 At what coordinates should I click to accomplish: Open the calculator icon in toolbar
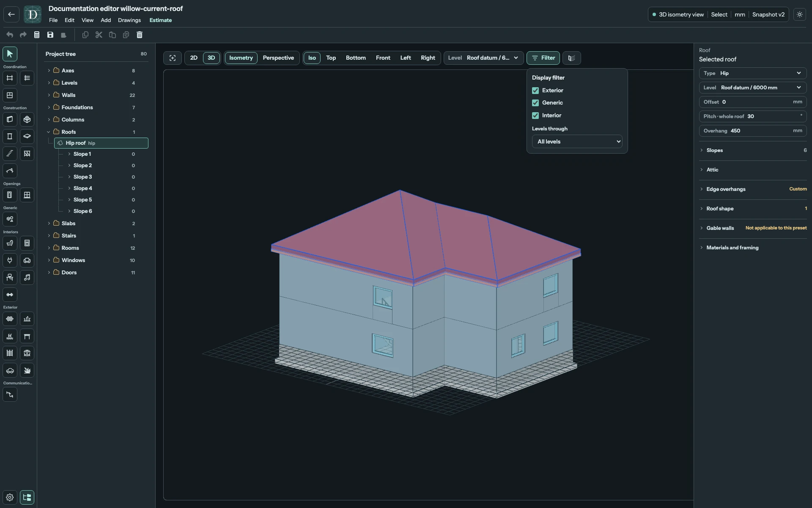pos(37,35)
